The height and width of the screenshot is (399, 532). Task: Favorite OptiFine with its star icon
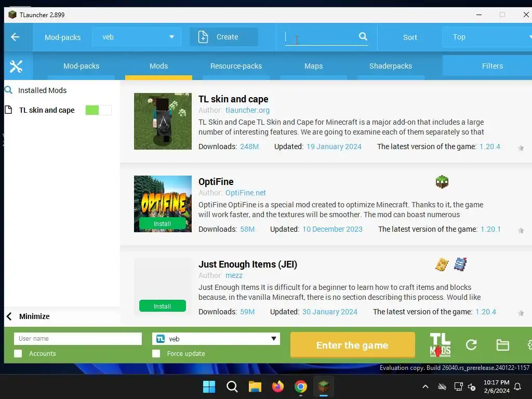point(521,231)
